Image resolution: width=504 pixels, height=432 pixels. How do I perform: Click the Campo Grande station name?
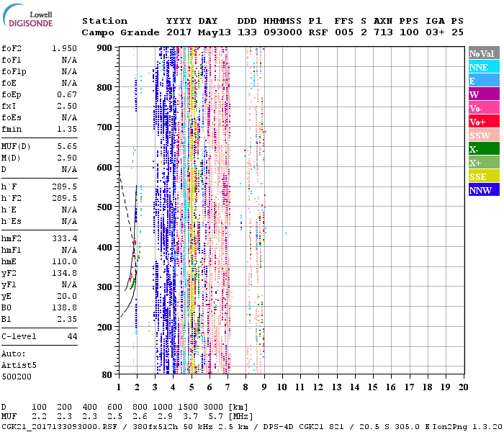pos(120,32)
